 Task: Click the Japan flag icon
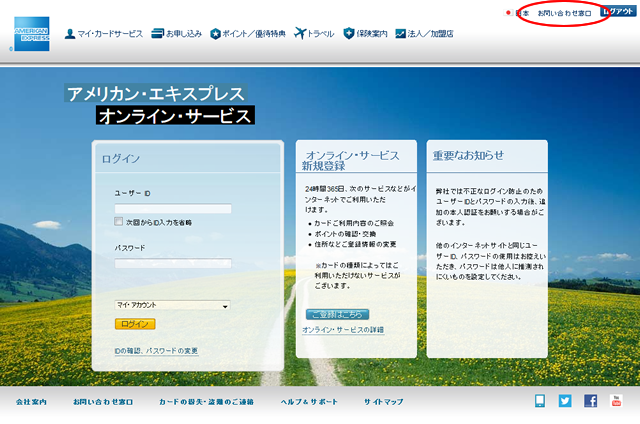508,13
